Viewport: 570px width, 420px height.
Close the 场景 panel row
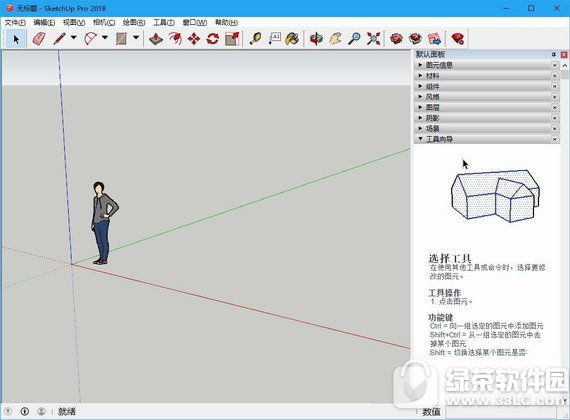[x=555, y=128]
